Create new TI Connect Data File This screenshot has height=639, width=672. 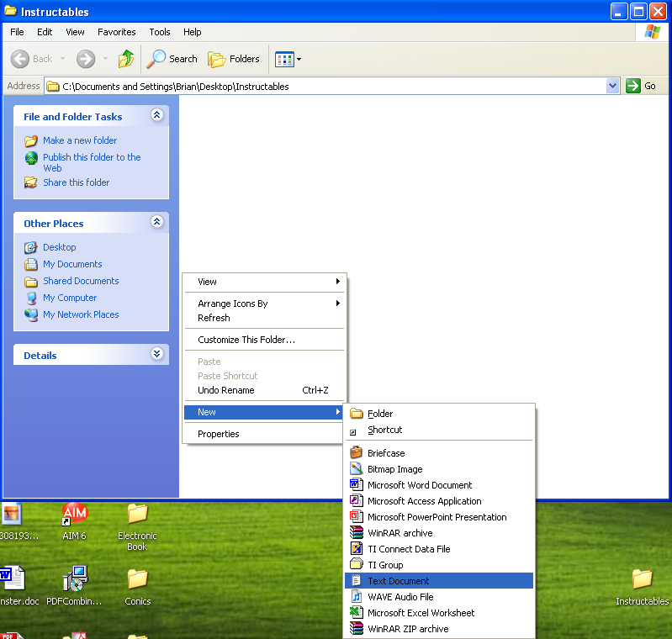click(439, 549)
